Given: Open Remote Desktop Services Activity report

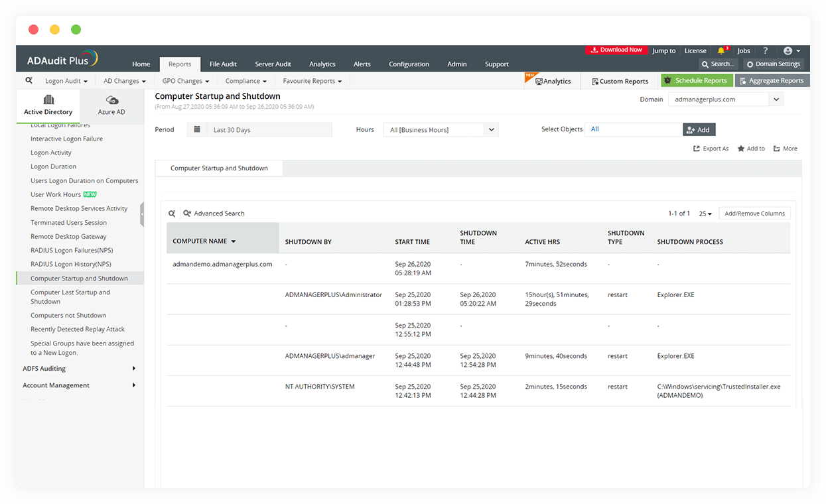Looking at the screenshot, I should click(79, 208).
